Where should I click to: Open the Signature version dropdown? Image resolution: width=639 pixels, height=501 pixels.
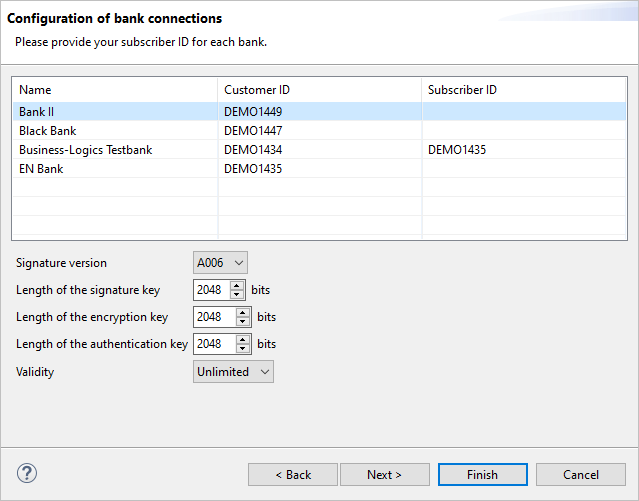point(220,263)
